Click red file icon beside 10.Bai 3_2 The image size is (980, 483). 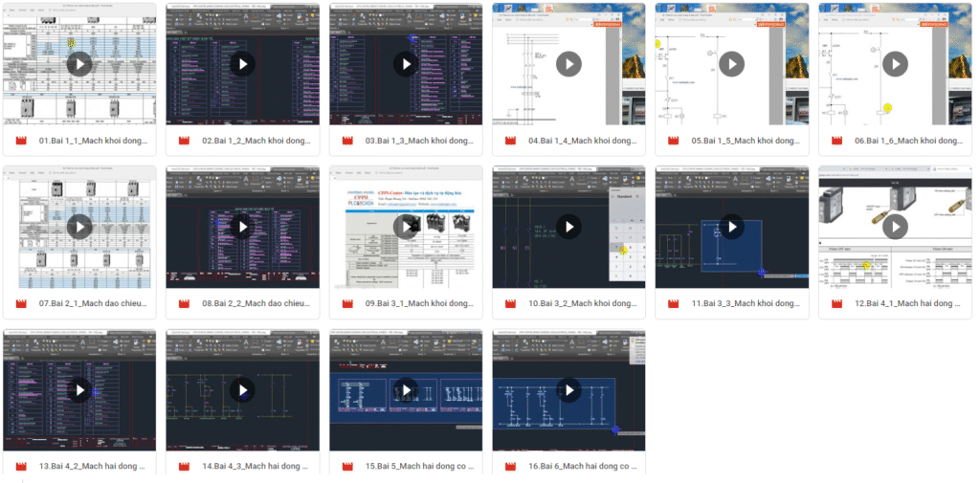pyautogui.click(x=510, y=303)
